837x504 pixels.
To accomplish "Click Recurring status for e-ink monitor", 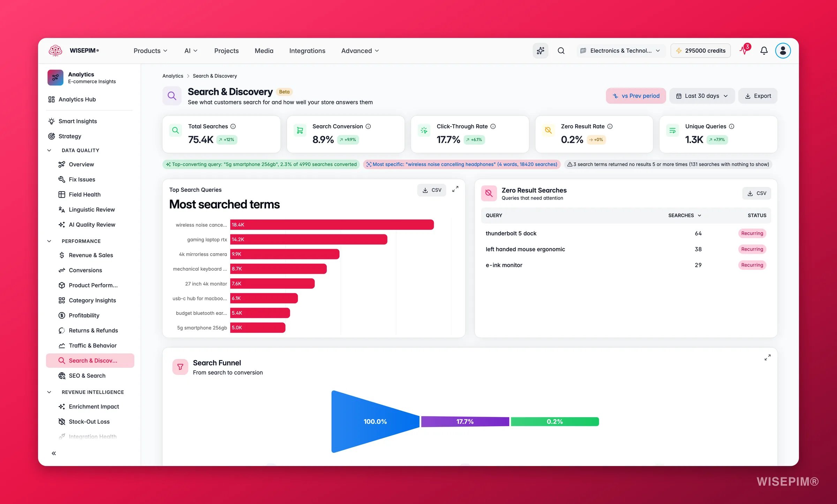I will [752, 265].
